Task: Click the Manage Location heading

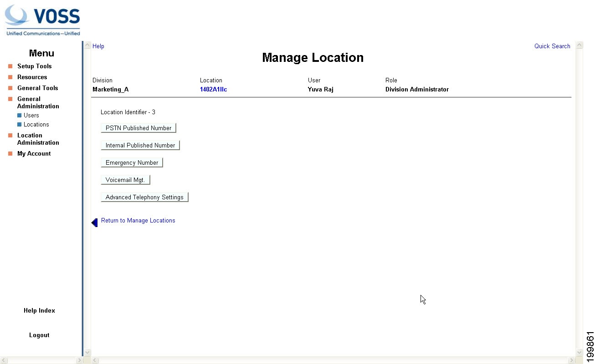Action: pos(313,58)
